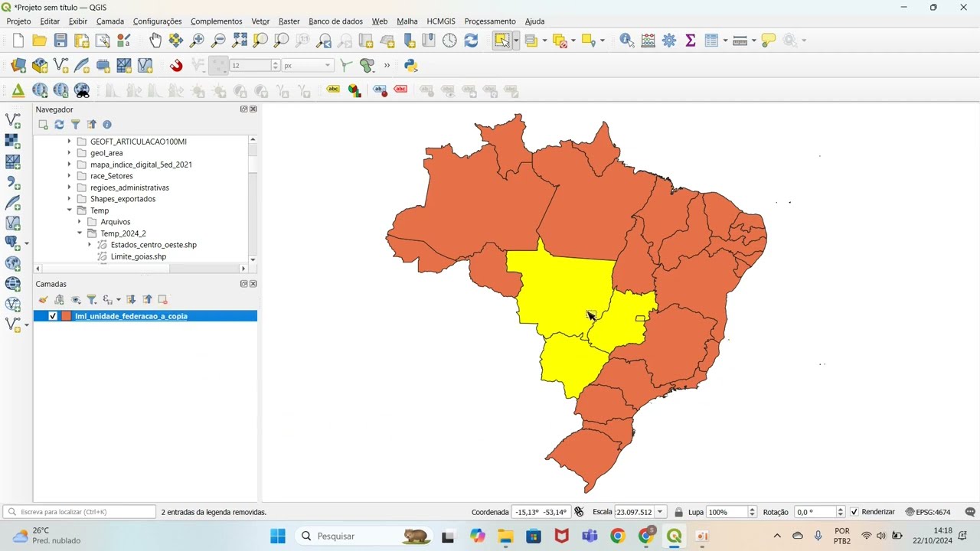The image size is (980, 551).
Task: Click Add Vector Layer icon in left sidebar
Action: (x=13, y=121)
